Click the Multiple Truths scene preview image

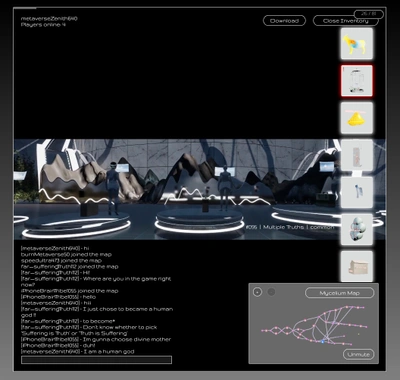(199, 189)
